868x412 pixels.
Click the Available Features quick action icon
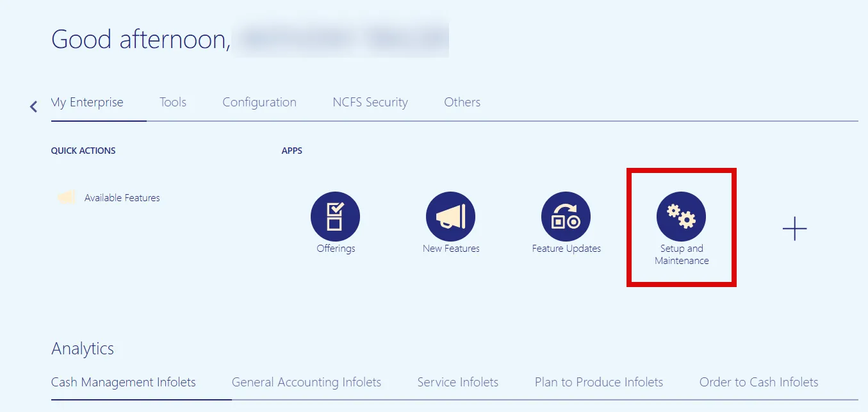67,197
